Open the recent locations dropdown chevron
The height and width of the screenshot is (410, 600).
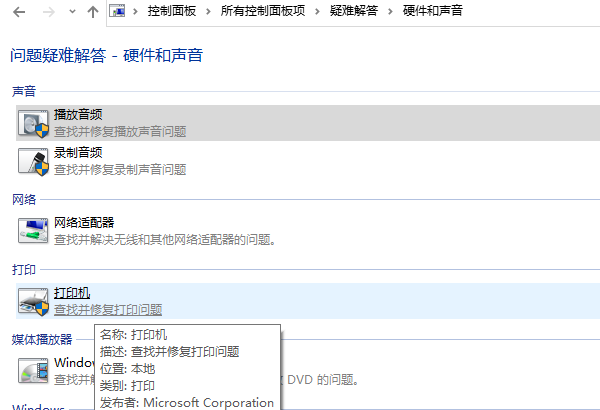pos(72,12)
